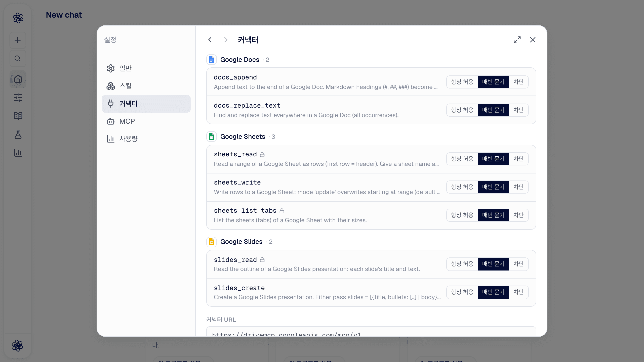Image resolution: width=644 pixels, height=362 pixels.
Task: Set docs_replace_text to 항상 허용
Action: point(462,110)
